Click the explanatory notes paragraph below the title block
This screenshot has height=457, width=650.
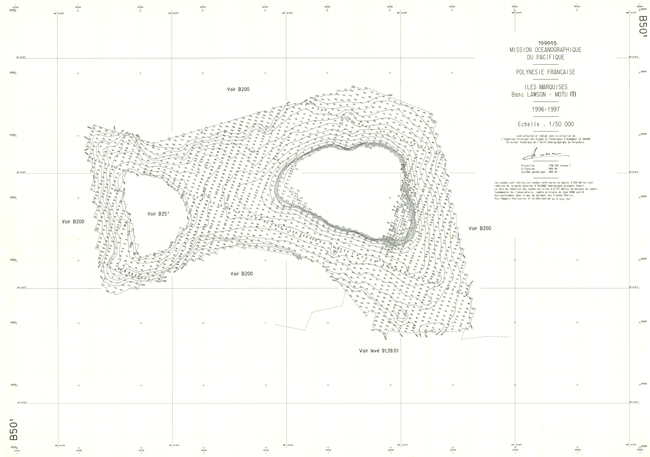pyautogui.click(x=543, y=189)
